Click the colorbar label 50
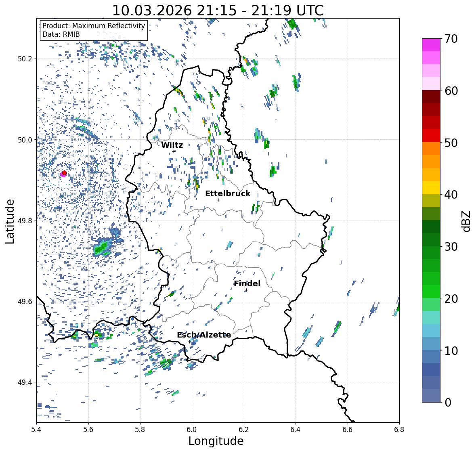This screenshot has width=476, height=451. (x=451, y=143)
